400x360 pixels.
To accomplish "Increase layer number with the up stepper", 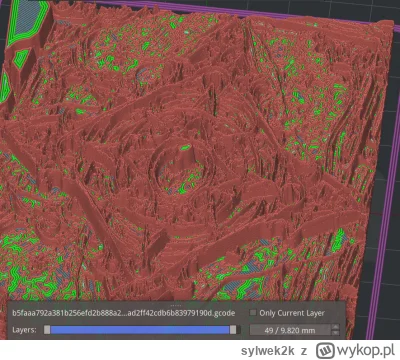I will 336,327.
